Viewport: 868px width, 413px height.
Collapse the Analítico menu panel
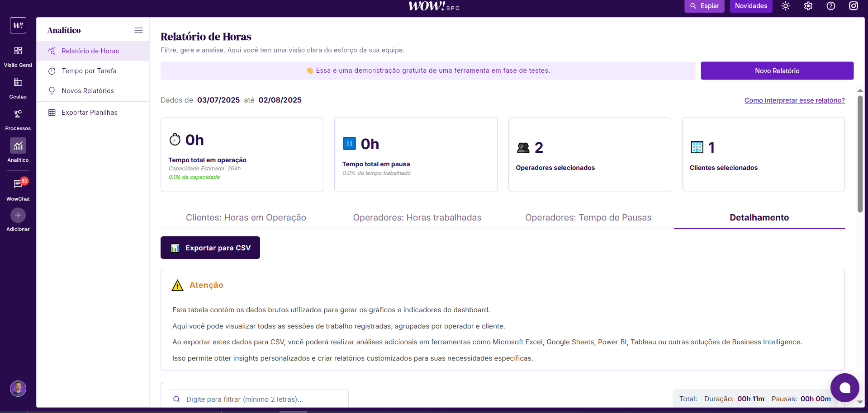tap(138, 30)
